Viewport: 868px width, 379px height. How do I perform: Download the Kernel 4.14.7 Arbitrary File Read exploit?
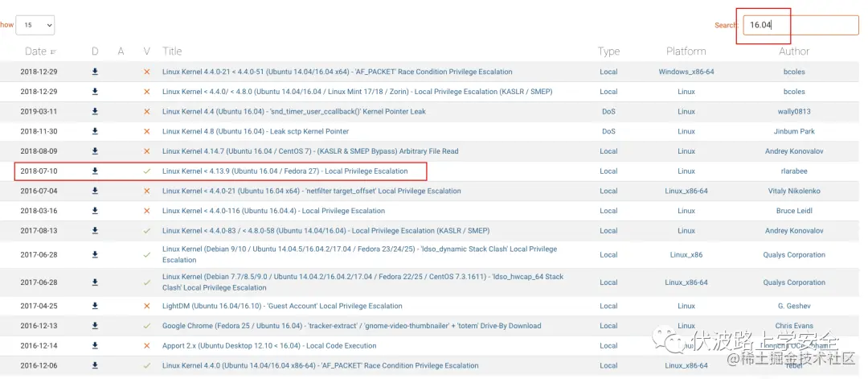pos(95,150)
